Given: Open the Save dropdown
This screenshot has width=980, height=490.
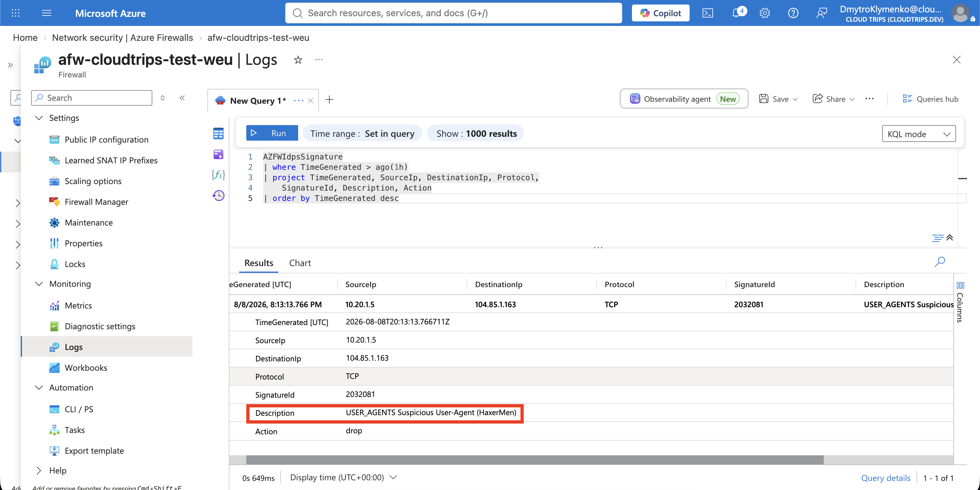Looking at the screenshot, I should click(x=778, y=99).
